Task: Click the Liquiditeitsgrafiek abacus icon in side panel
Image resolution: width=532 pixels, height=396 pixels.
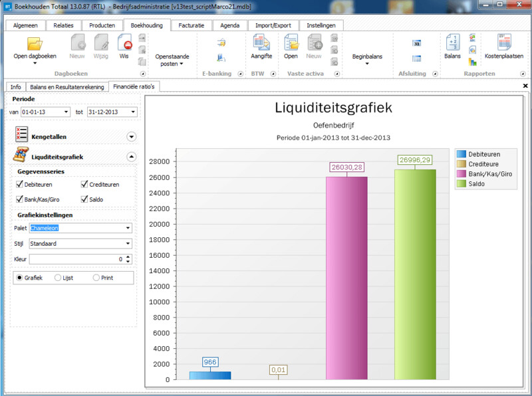Action: 21,155
